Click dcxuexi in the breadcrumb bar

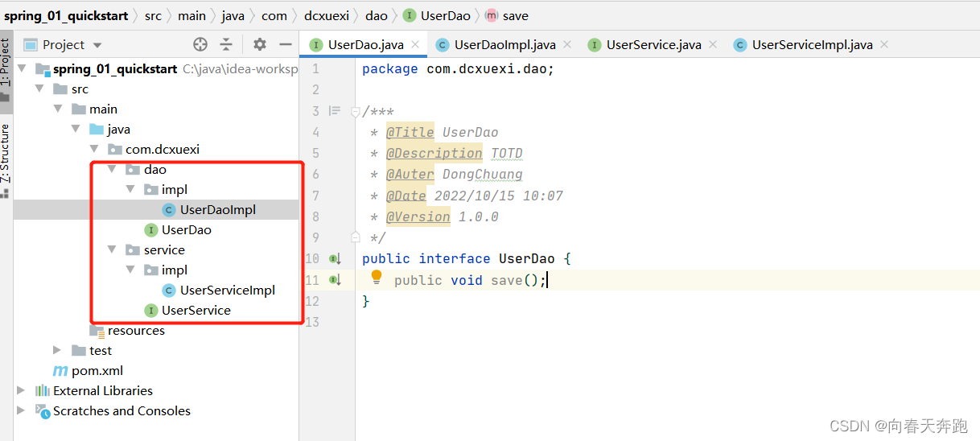click(327, 15)
